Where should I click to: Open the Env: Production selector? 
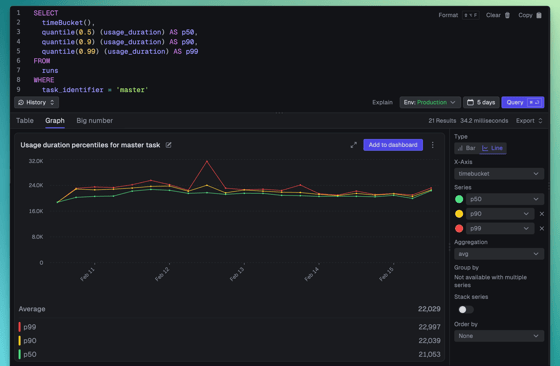pos(430,102)
